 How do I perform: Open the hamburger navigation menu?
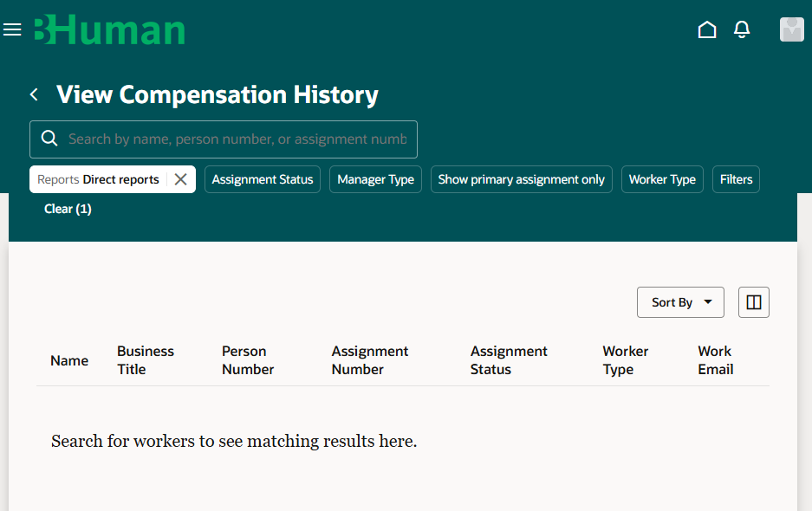tap(12, 29)
